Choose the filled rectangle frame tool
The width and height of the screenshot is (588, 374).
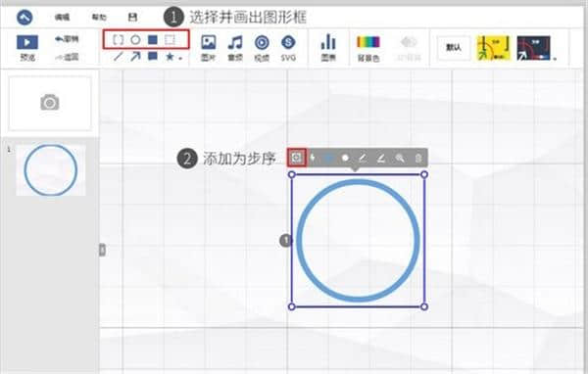pos(152,39)
